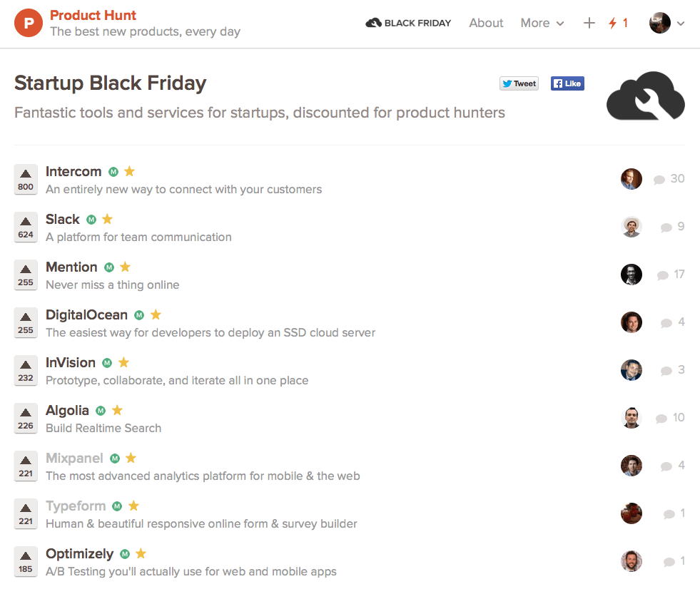Open the user profile avatar dropdown

point(666,23)
